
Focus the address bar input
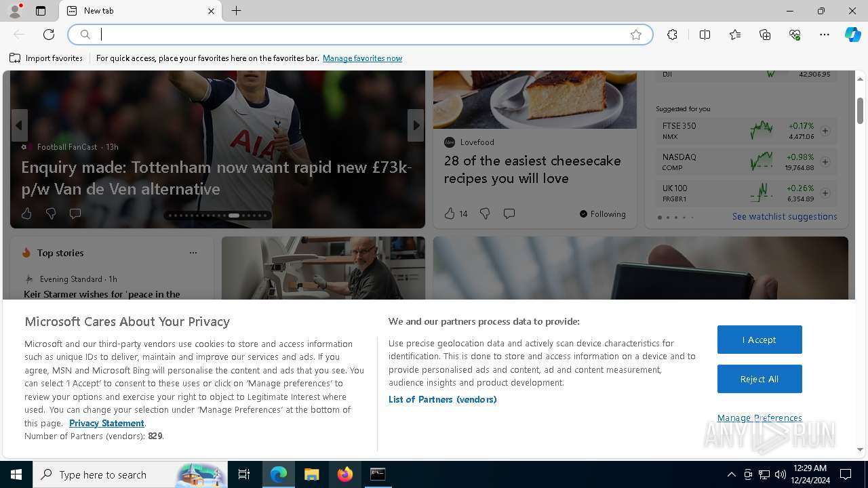coord(359,35)
